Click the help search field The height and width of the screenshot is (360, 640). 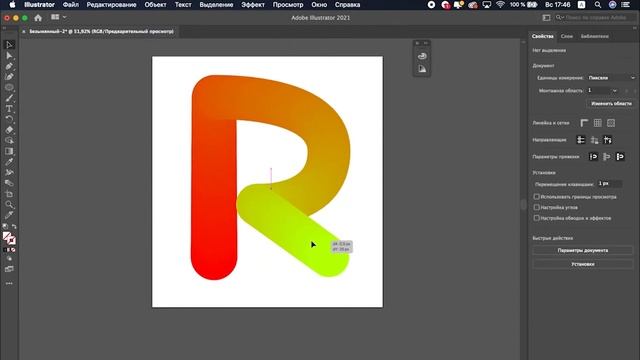pyautogui.click(x=594, y=18)
